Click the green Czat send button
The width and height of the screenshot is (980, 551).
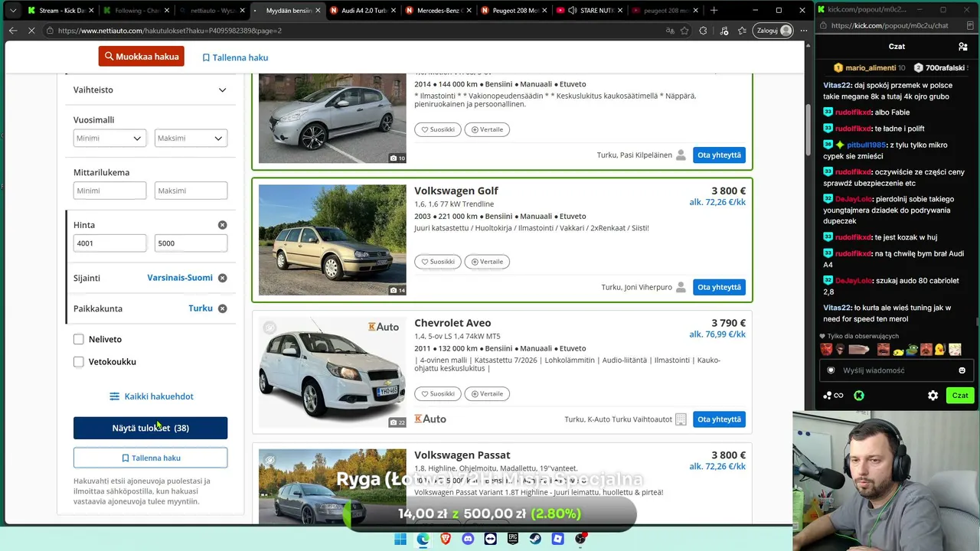960,396
